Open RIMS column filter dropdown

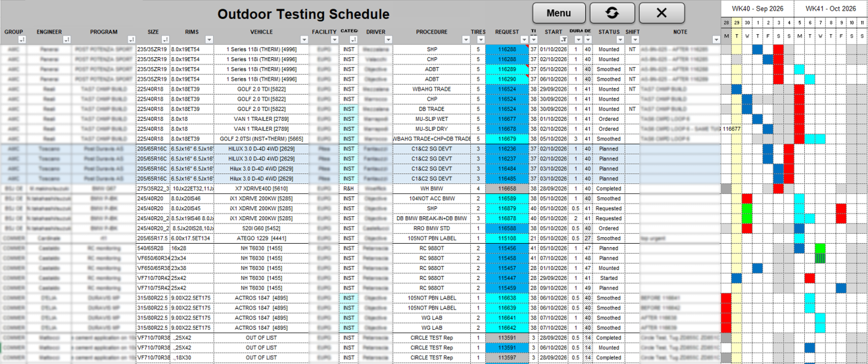point(210,40)
